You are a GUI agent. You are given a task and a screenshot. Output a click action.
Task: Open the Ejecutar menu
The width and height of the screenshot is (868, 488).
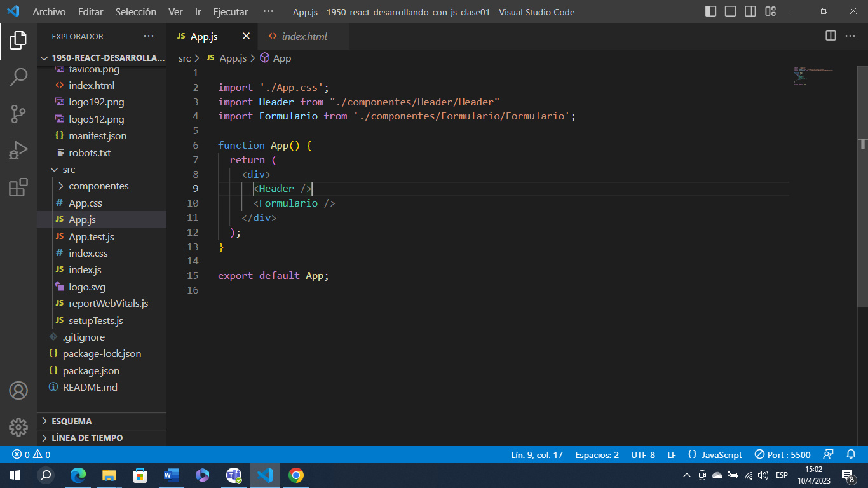pyautogui.click(x=231, y=11)
